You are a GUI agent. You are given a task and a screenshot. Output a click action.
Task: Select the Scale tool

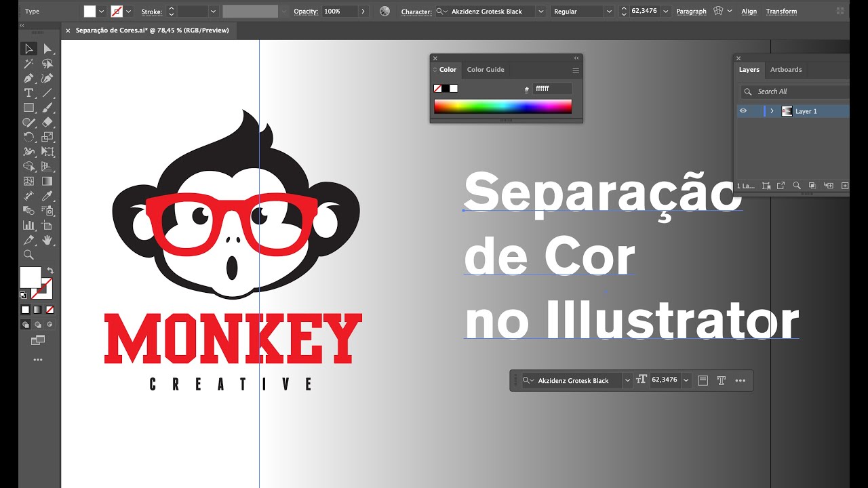click(x=47, y=137)
